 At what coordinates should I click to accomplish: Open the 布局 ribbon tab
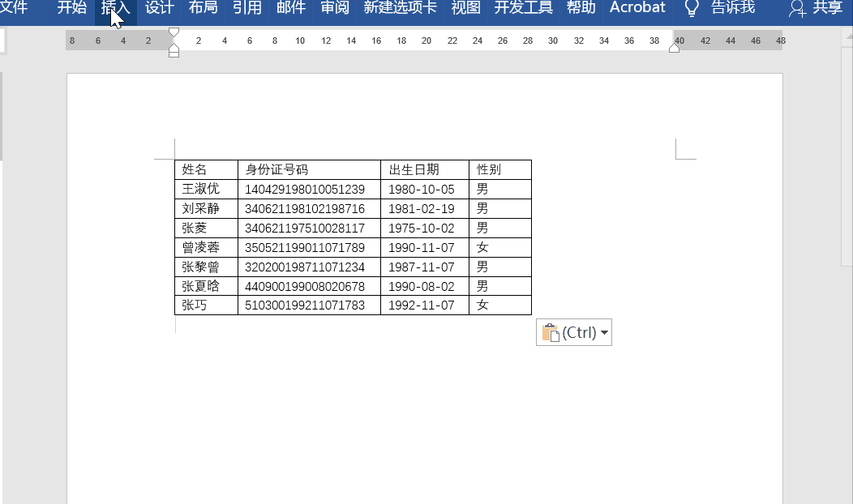(203, 7)
